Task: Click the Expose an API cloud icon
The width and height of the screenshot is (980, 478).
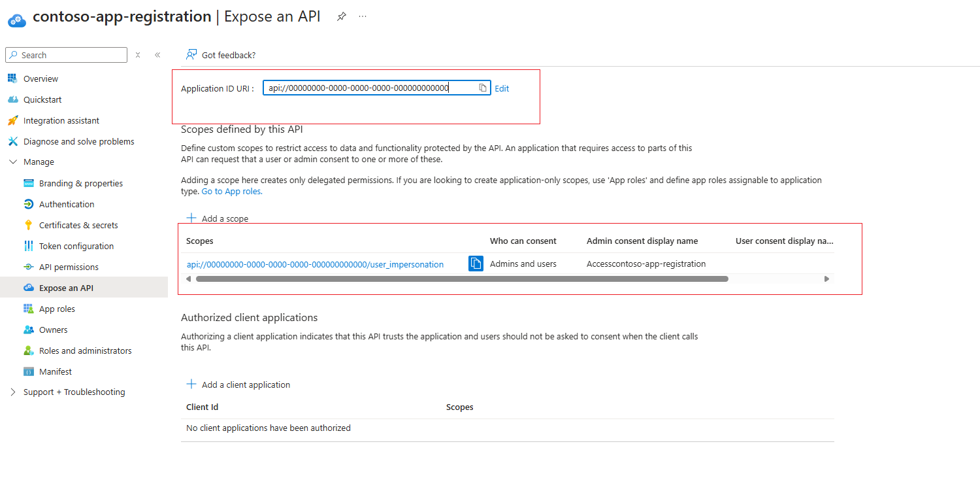Action: coord(28,288)
